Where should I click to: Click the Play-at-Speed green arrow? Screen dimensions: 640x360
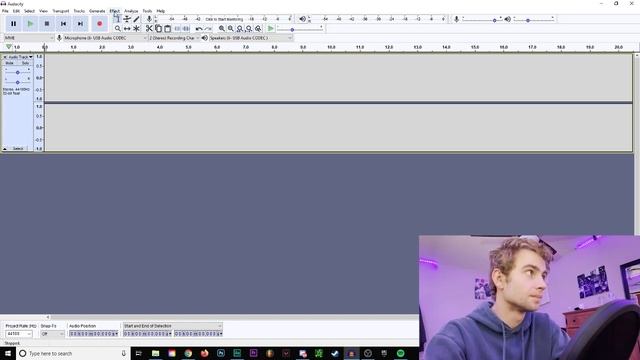[x=271, y=29]
